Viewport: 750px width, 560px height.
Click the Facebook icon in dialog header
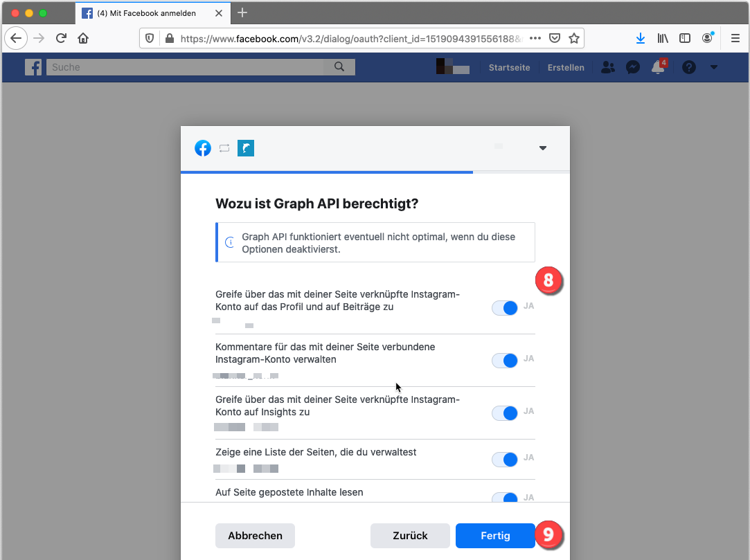click(203, 148)
